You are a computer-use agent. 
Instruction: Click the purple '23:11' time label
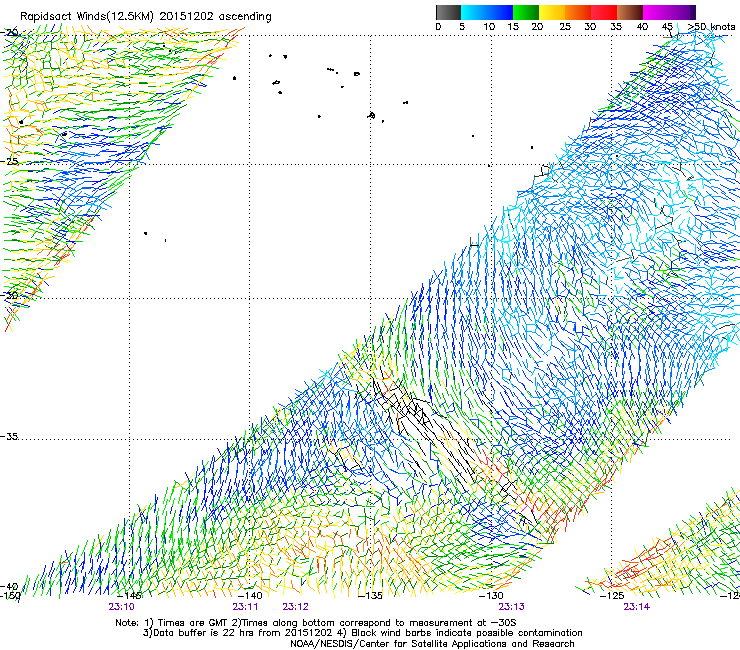pyautogui.click(x=245, y=607)
